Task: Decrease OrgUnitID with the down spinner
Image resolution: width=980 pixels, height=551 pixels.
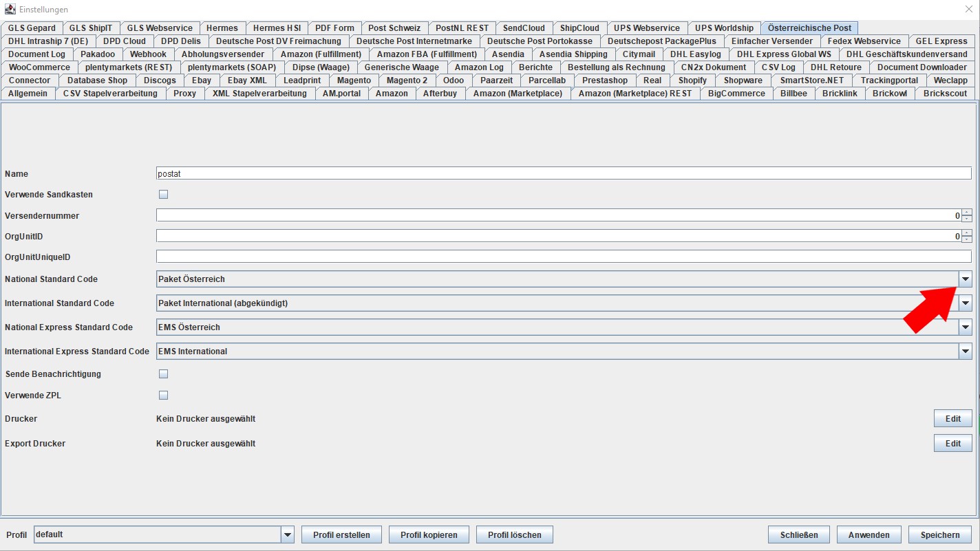Action: (x=967, y=239)
